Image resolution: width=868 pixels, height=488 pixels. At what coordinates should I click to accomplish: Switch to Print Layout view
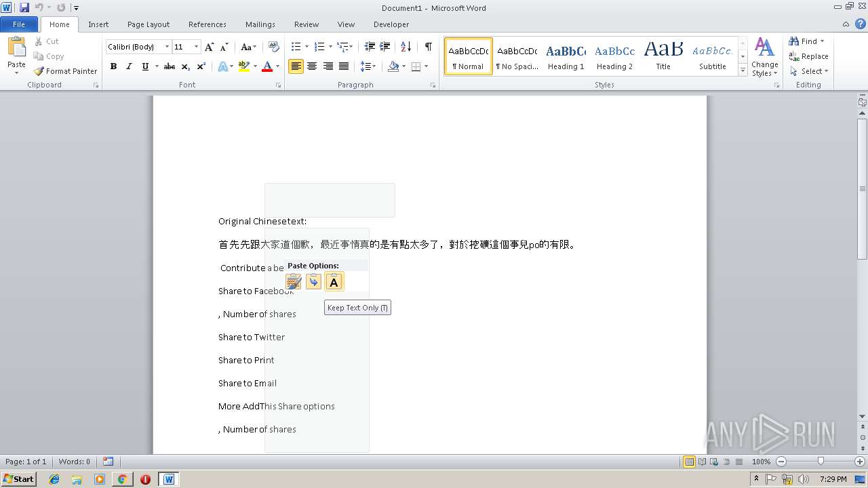point(689,462)
